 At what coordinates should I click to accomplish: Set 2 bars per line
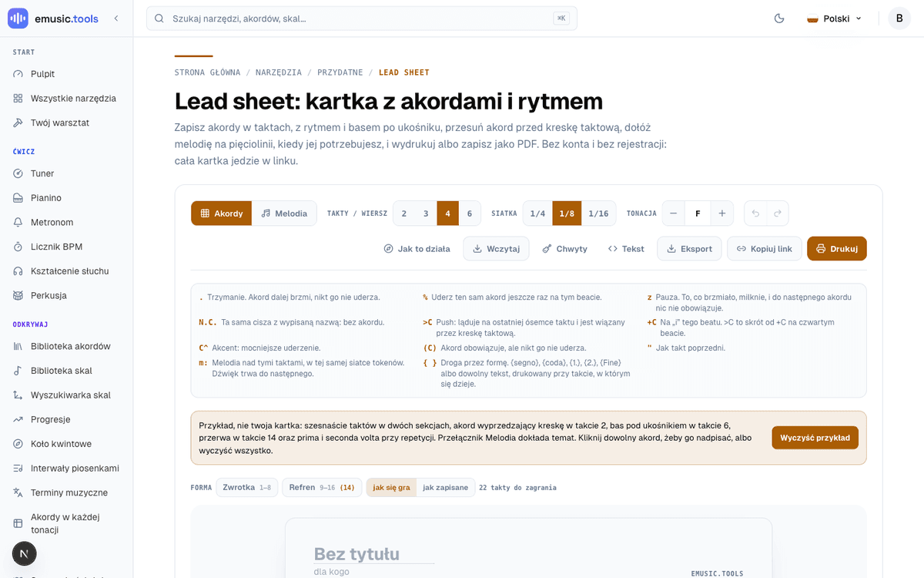pyautogui.click(x=404, y=213)
